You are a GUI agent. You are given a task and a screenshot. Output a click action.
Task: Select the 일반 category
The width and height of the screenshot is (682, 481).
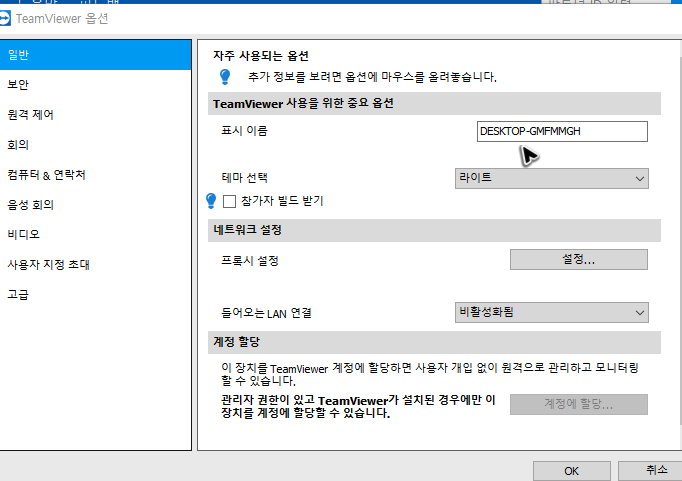click(96, 55)
